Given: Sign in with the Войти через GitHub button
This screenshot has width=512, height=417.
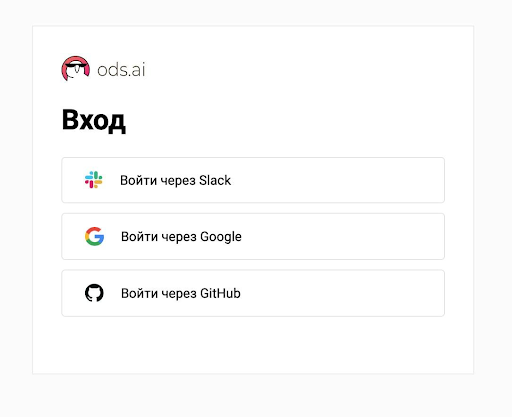Looking at the screenshot, I should [x=253, y=293].
